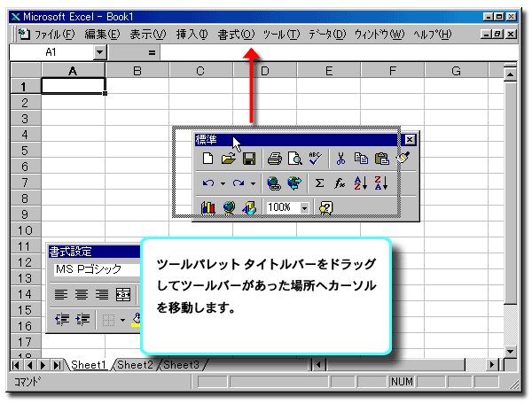The image size is (532, 404).
Task: Center text in formatting toolbar
Action: [82, 294]
